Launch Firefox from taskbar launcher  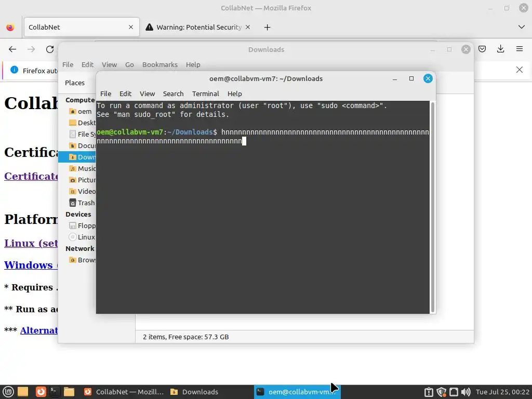(41, 392)
